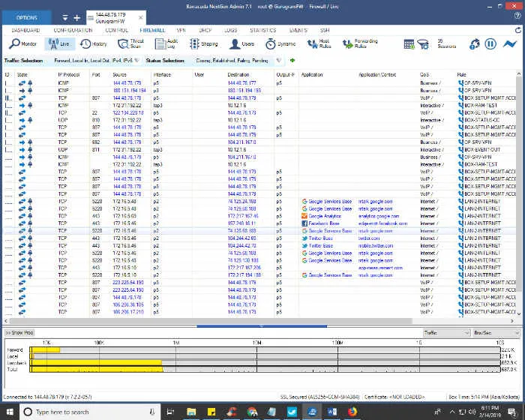
Task: Click the refresh info icon left of pause
Action: (475, 44)
